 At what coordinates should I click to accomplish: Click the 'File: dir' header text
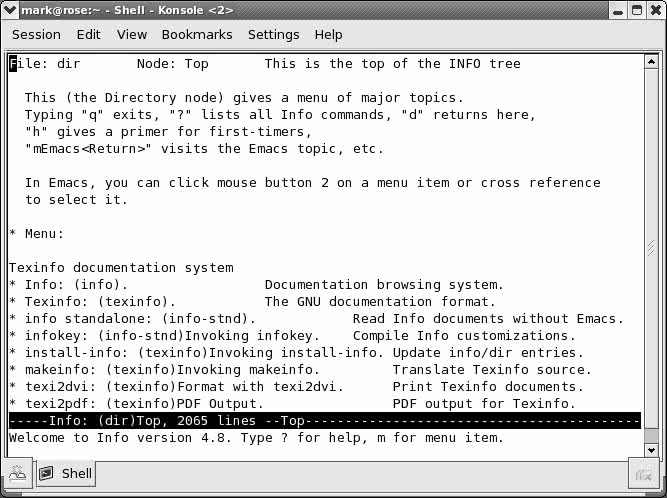point(45,64)
